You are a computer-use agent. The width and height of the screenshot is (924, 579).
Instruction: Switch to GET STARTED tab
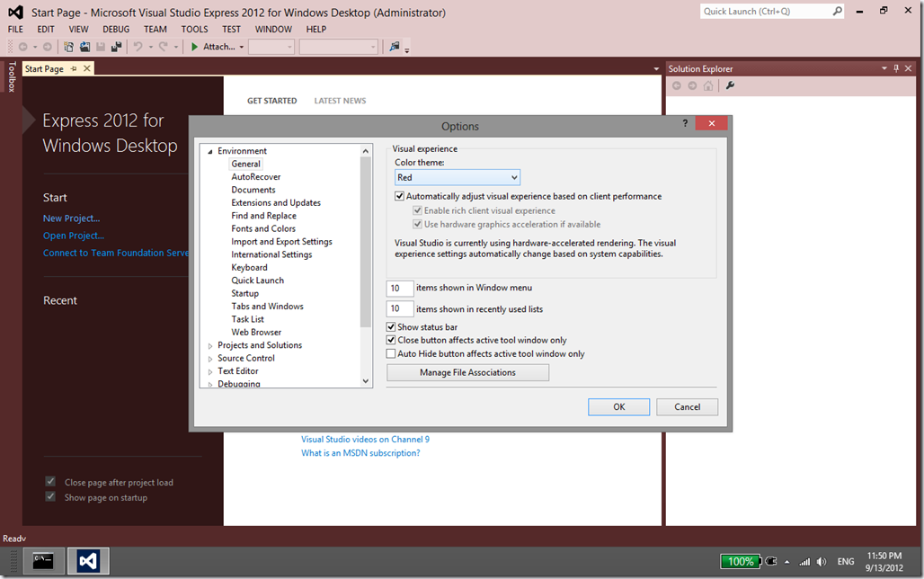click(x=271, y=101)
